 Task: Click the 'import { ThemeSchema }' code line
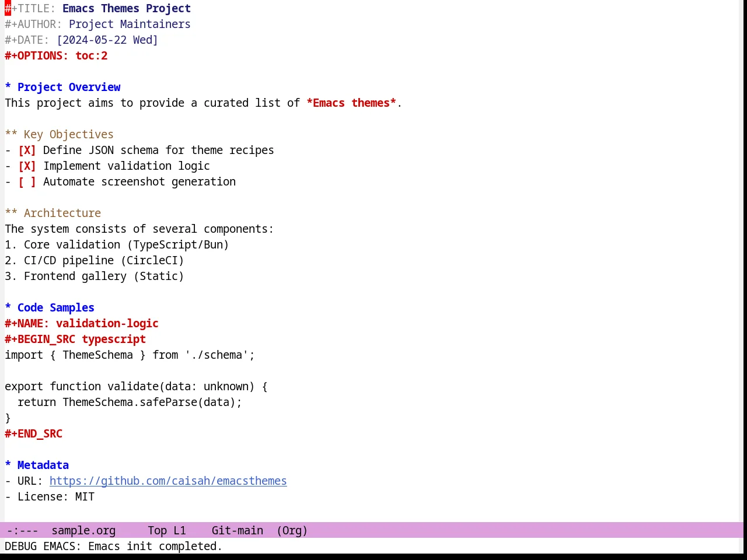[x=130, y=355]
